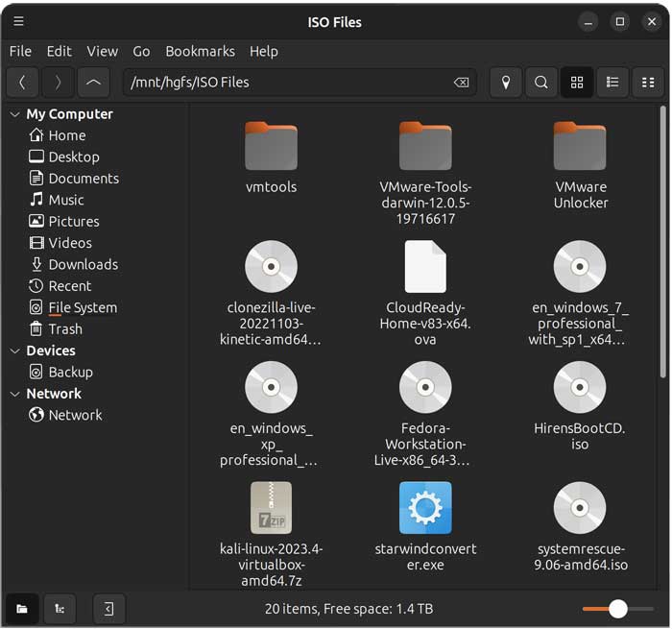The image size is (672, 629).
Task: Click the vertical scrollbar in file pane
Action: [663, 242]
